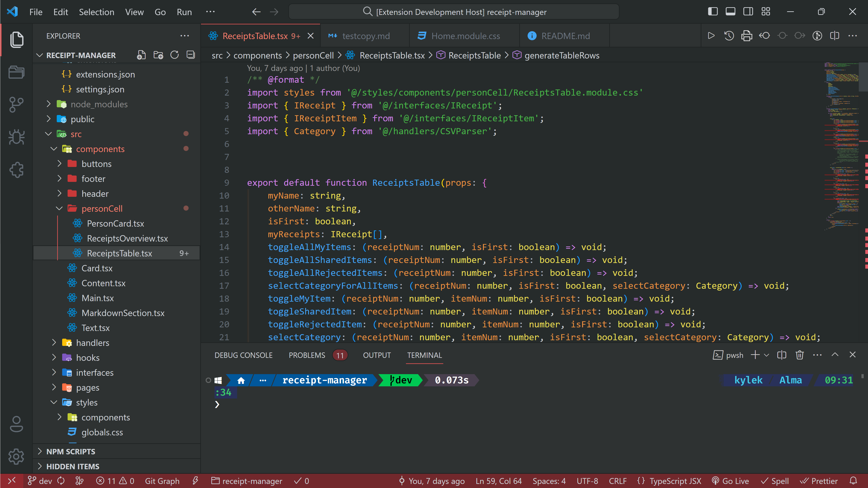Split the editor to the right

(x=835, y=36)
